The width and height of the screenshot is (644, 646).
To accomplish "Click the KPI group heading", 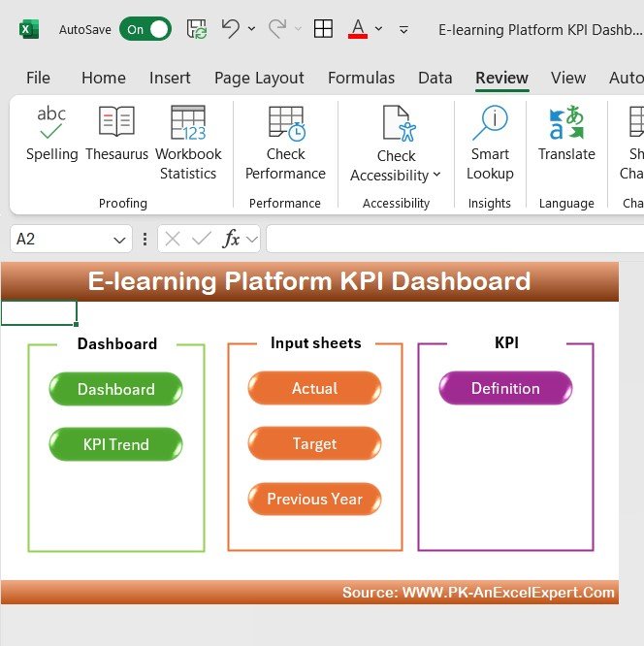I will (506, 342).
